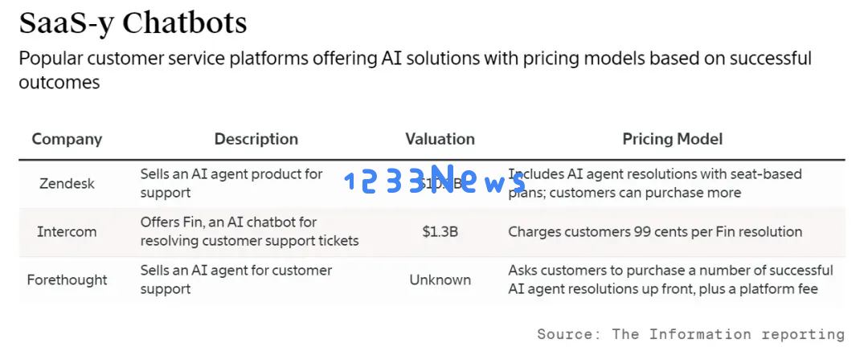Select the Pricing Model column header

673,139
